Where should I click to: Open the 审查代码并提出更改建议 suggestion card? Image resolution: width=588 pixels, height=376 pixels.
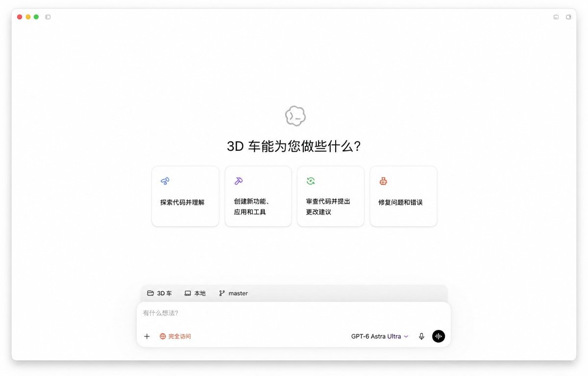331,196
